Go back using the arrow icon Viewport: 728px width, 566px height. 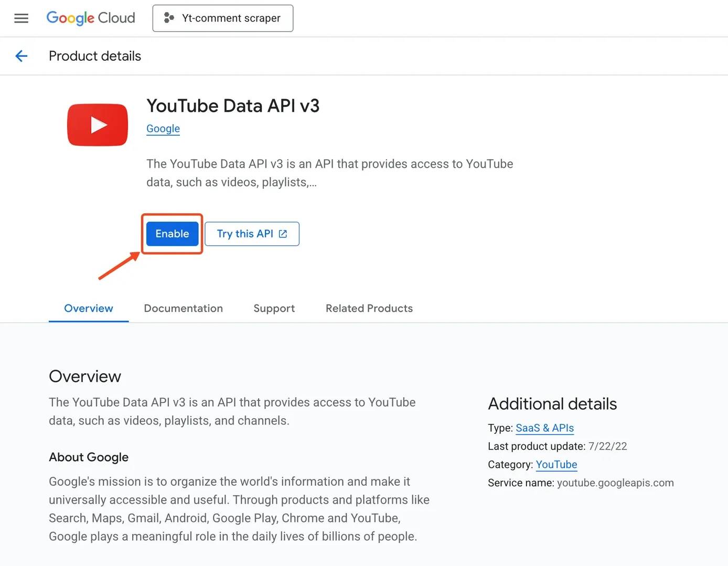22,56
